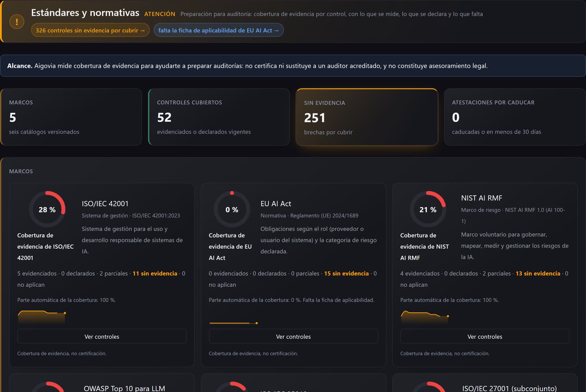This screenshot has width=586, height=392.
Task: Click the EU AI Act coverage trend sparkline
Action: point(233,323)
